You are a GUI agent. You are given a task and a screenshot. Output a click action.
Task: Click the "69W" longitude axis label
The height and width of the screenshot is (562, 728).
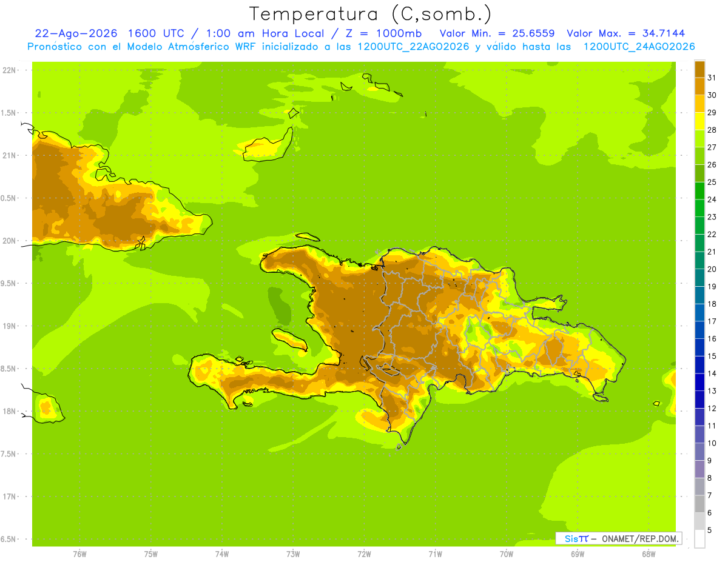point(578,554)
